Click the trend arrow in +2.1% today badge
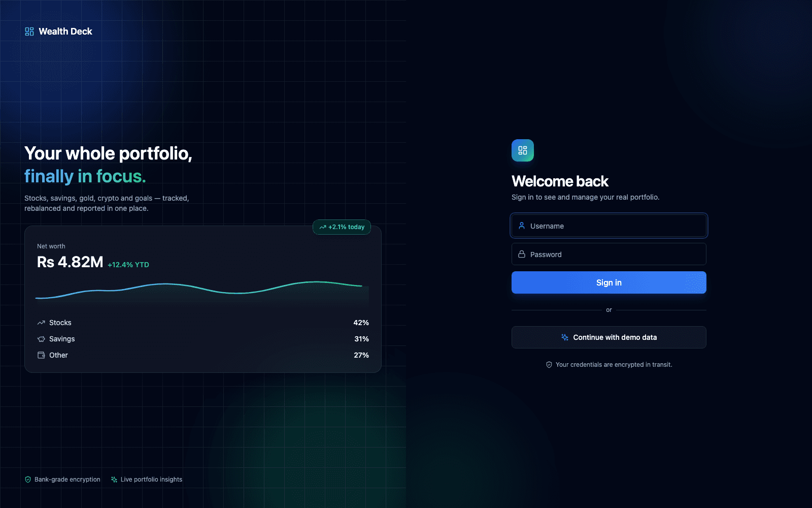Screen dimensions: 812x508 [323, 227]
